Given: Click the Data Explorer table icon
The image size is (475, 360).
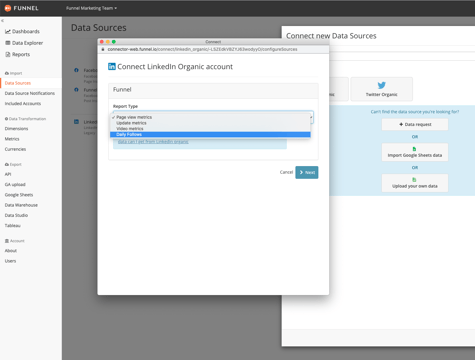Looking at the screenshot, I should [x=8, y=43].
